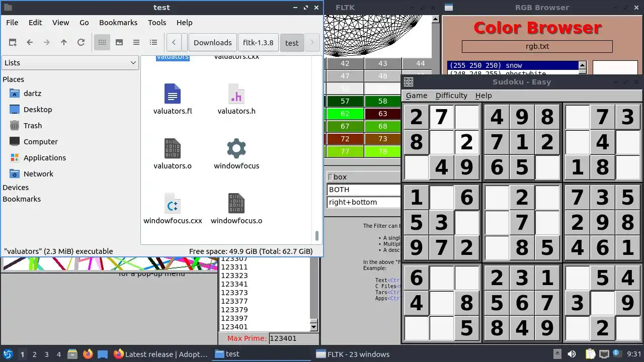The width and height of the screenshot is (644, 362).
Task: Open the Game menu in Sudoku
Action: [x=417, y=96]
